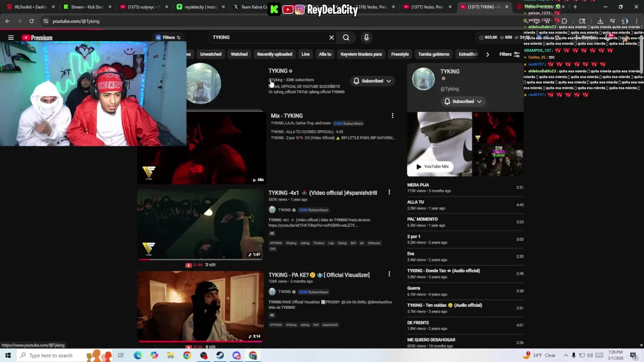Launch Microsoft Edge from the taskbar
The image size is (644, 362).
[x=137, y=355]
